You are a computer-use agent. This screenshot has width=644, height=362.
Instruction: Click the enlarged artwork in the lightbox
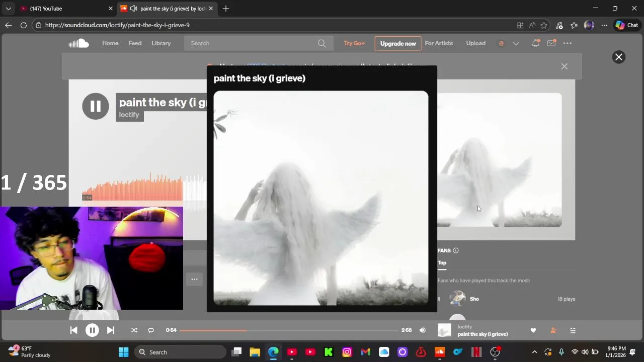tap(321, 198)
